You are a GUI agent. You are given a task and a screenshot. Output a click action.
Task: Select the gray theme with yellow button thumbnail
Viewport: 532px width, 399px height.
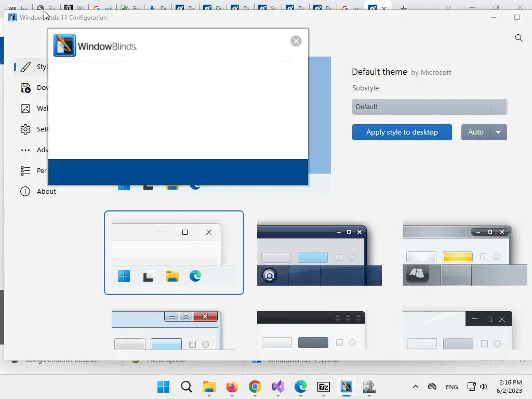click(465, 253)
